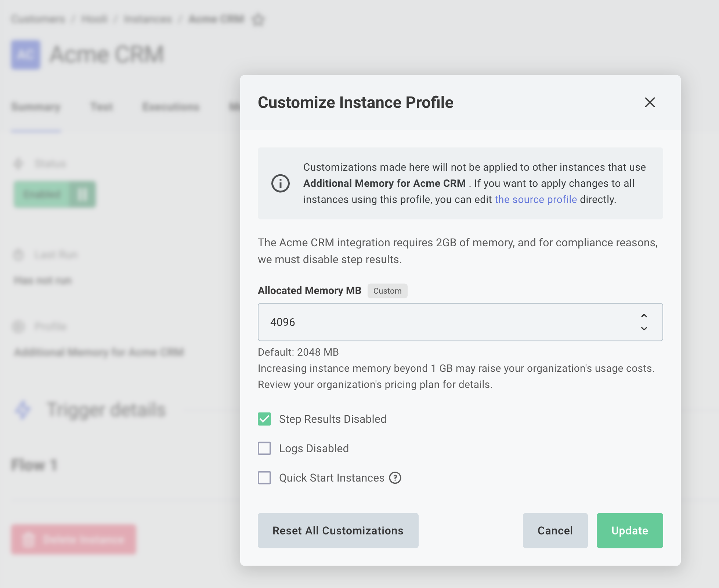This screenshot has width=719, height=588.
Task: Open the help tooltip beside Quick Start Instances
Action: (x=395, y=478)
